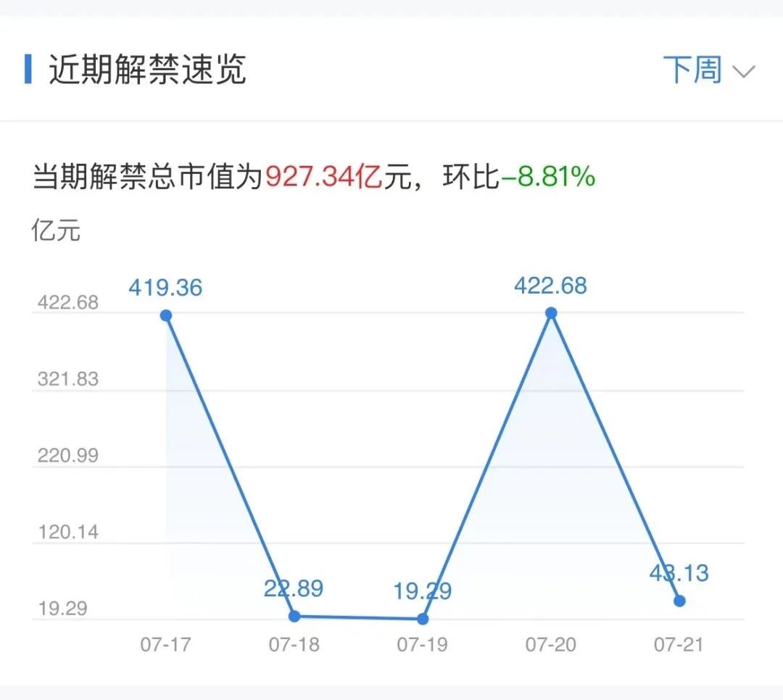Select the 07-20 peak data point
This screenshot has height=700, width=783.
[551, 313]
